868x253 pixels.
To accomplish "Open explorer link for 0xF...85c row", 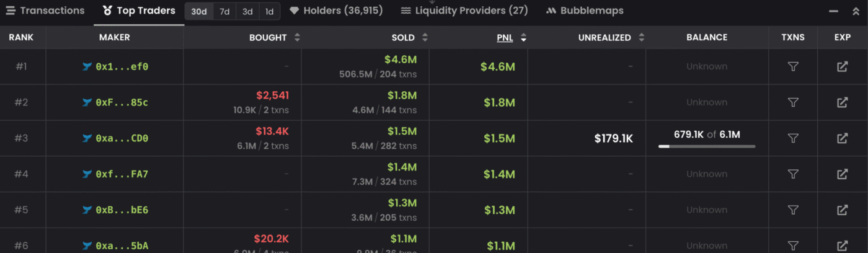I will [x=842, y=102].
